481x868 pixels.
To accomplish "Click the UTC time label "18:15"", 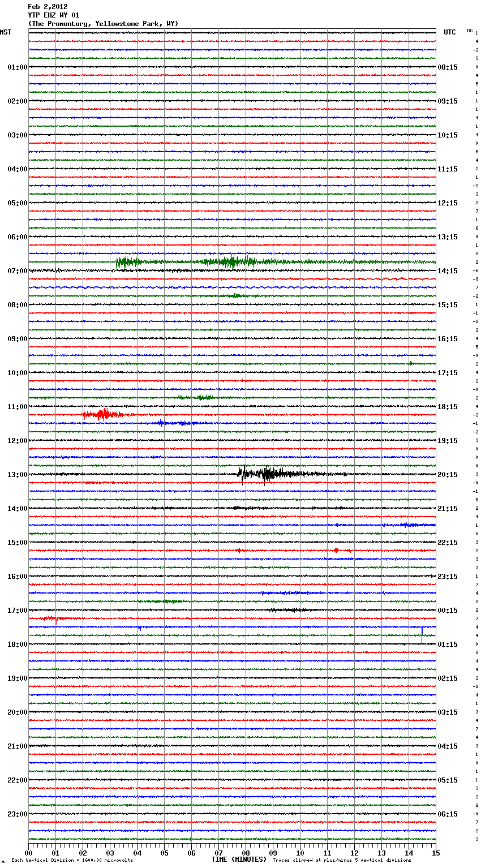I will [x=448, y=407].
